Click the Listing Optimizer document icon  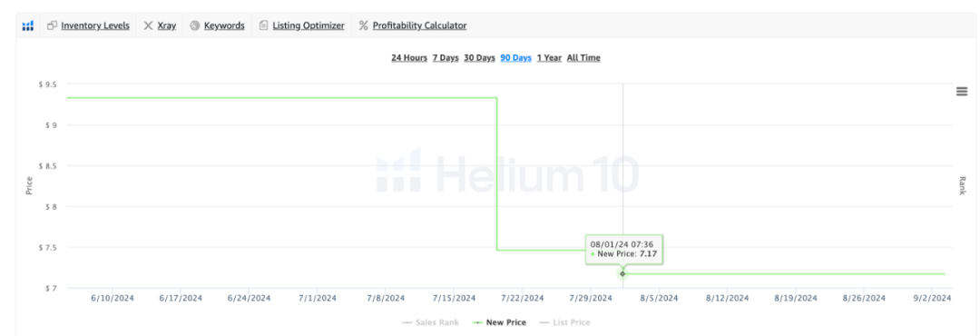(264, 25)
